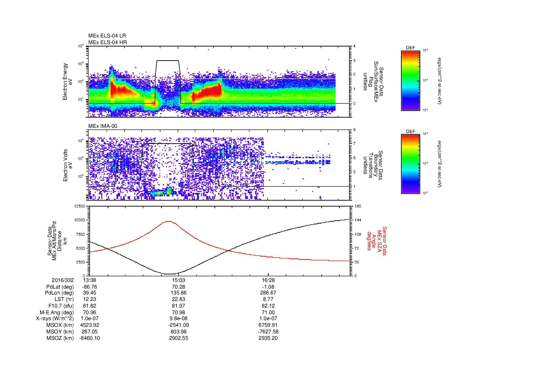The width and height of the screenshot is (555, 392).
Task: Click the '144' SZA axis tick label
Action: (357, 220)
